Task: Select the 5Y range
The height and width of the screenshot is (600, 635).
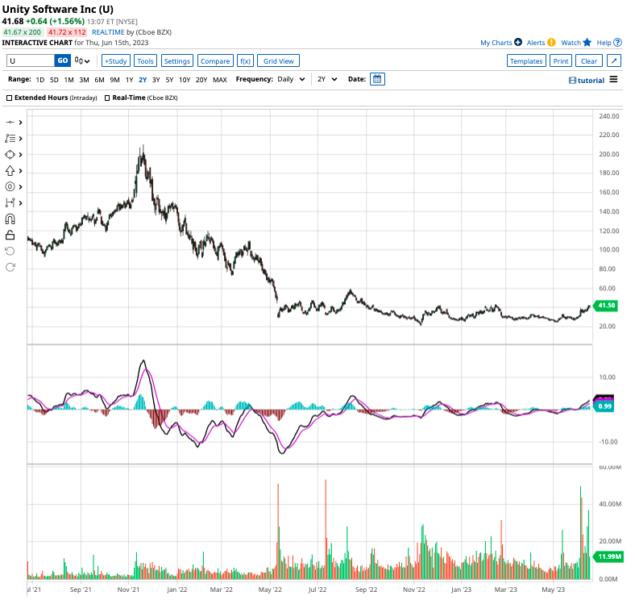Action: click(x=170, y=80)
